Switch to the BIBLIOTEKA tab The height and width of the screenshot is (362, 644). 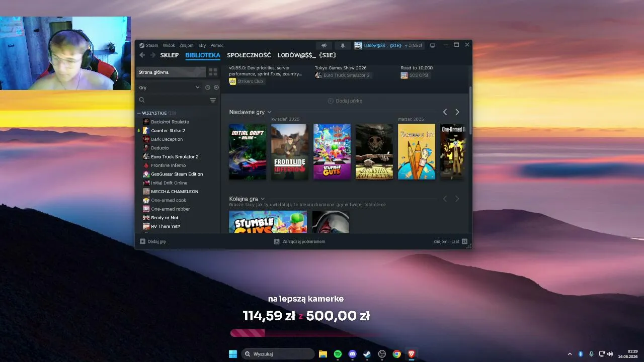[203, 55]
